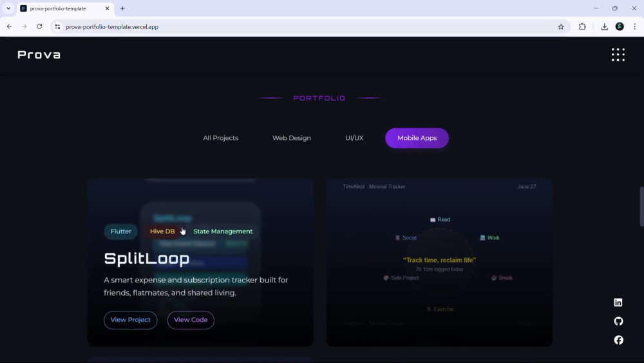
Task: Click the View Code button
Action: [x=191, y=320]
